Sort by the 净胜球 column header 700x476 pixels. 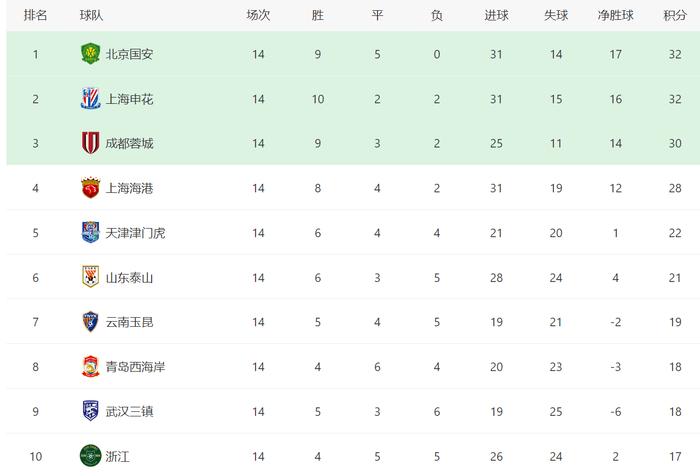615,16
